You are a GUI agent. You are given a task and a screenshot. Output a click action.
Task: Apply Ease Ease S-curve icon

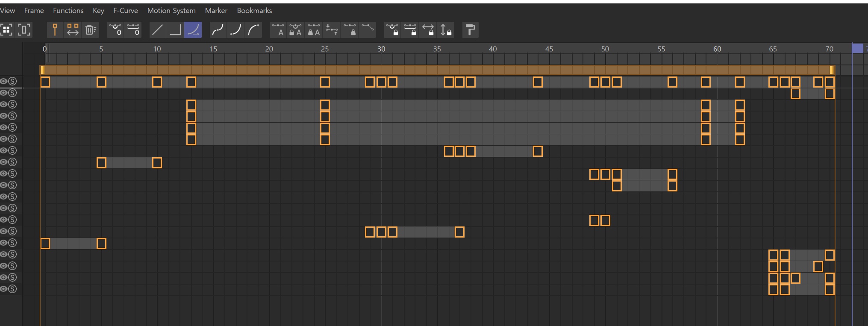(218, 30)
